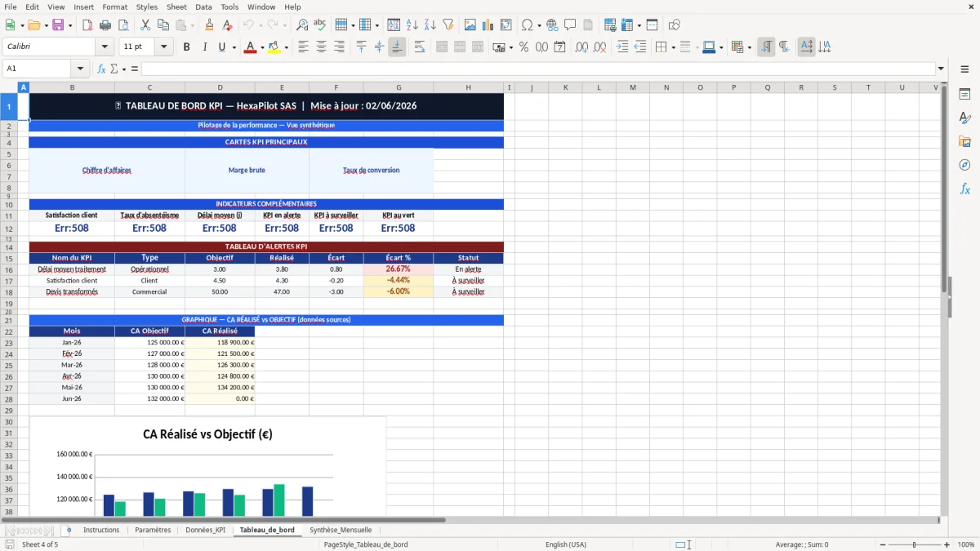Open the Data menu
This screenshot has height=551, width=980.
click(x=203, y=7)
